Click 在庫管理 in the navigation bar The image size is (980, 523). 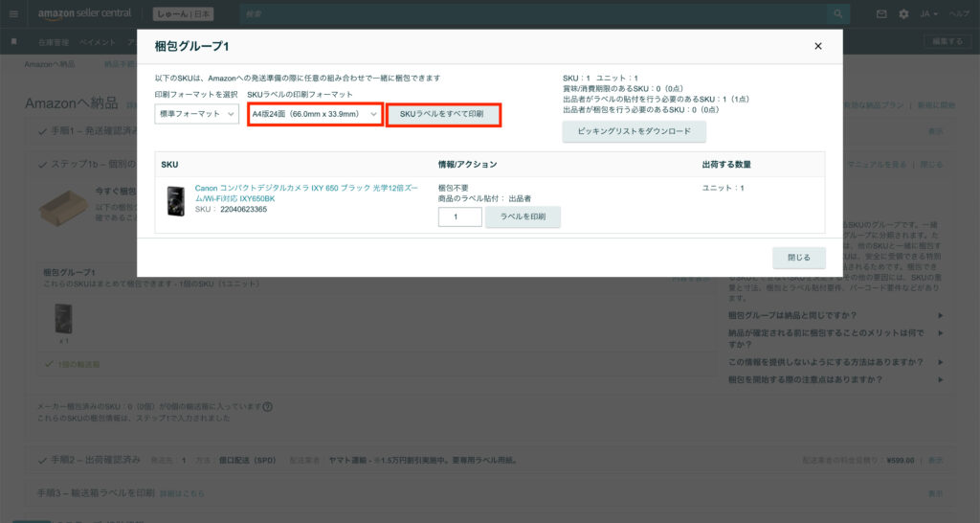[x=54, y=42]
